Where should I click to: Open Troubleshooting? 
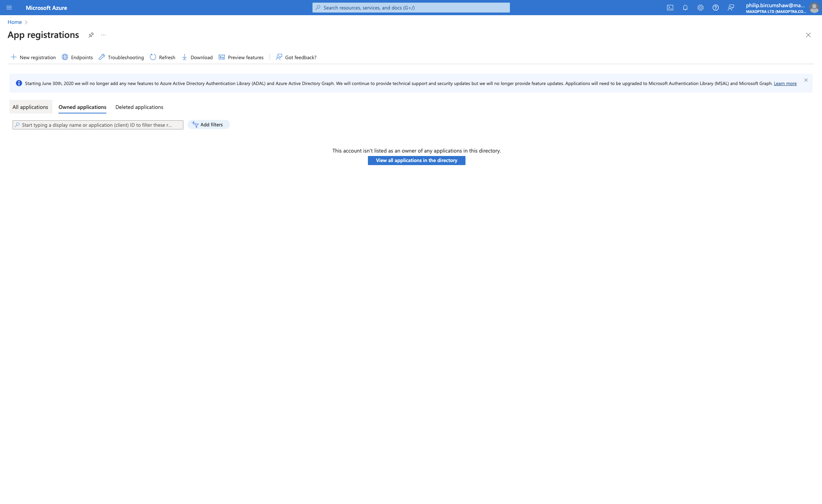[x=121, y=57]
